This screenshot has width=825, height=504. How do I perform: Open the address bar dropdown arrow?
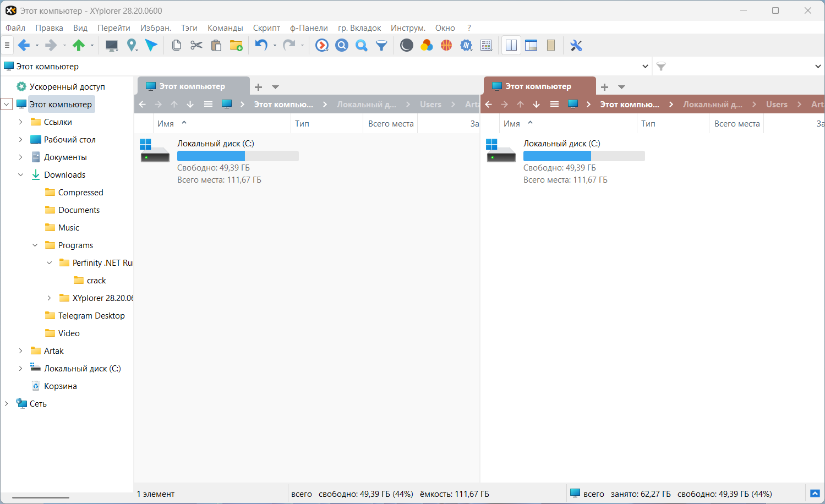coord(645,67)
